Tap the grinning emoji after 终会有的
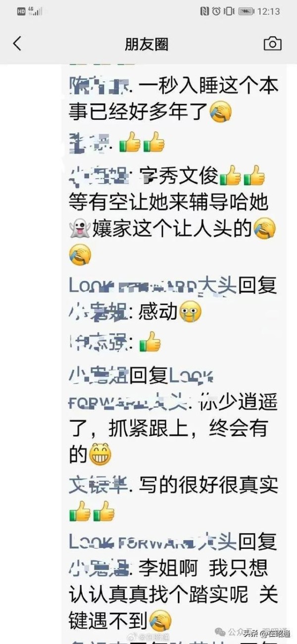Screen dimensions: 297x644 [100, 454]
